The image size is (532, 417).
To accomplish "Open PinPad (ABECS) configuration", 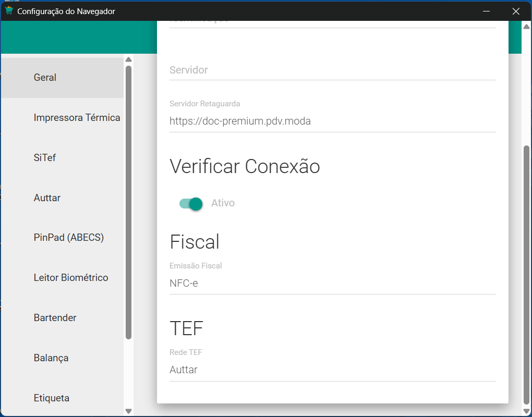I will [x=69, y=238].
